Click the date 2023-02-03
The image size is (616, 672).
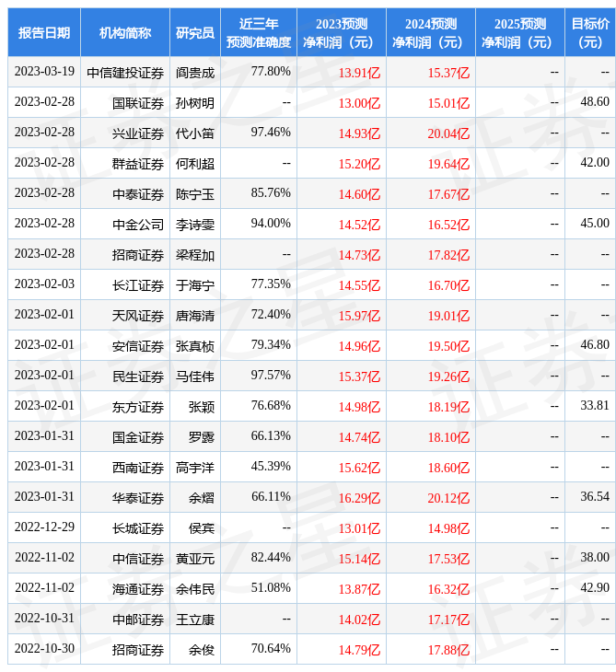click(x=44, y=284)
